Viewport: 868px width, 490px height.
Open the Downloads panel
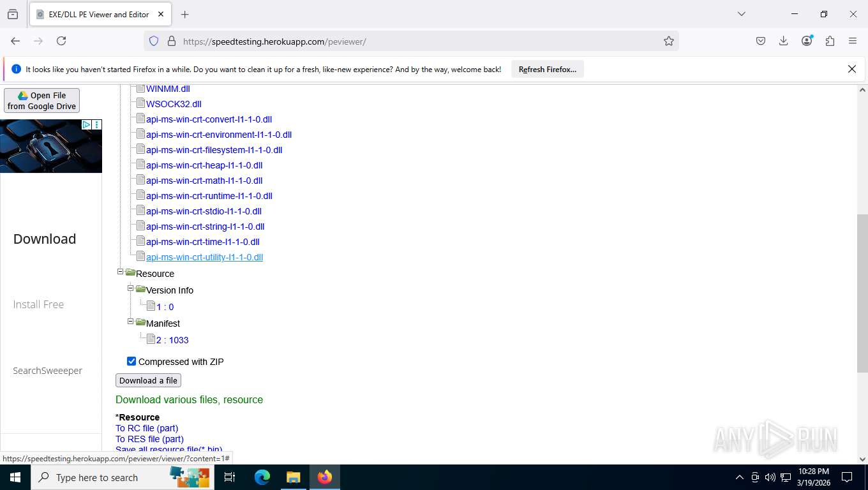pyautogui.click(x=783, y=41)
